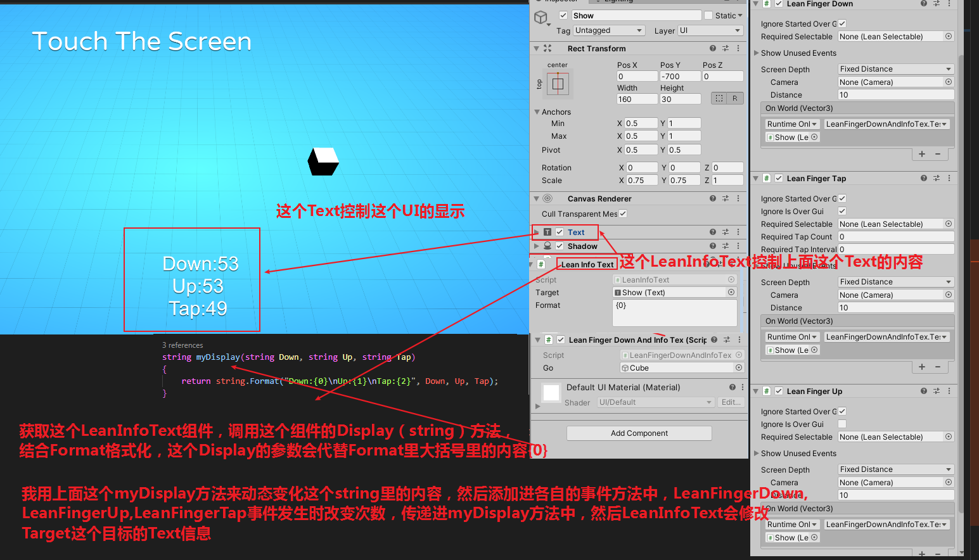Screen dimensions: 979x560
Task: Enable Ignore Is Over Gui on Lean Finger Tap
Action: point(842,211)
